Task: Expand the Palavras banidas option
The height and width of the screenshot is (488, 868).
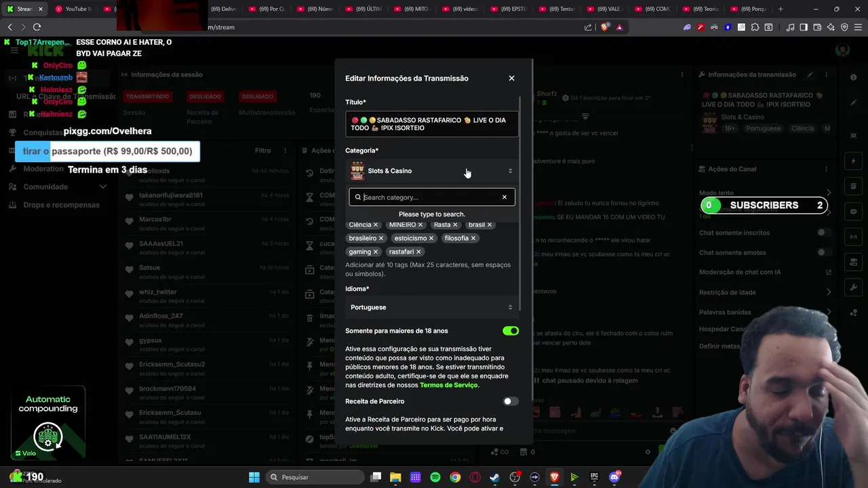Action: pyautogui.click(x=829, y=312)
